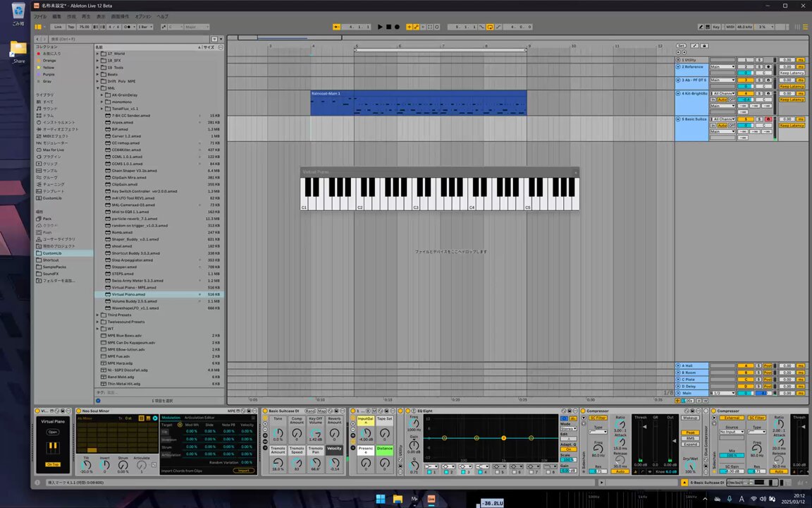Start playback with the Play button

click(x=380, y=27)
